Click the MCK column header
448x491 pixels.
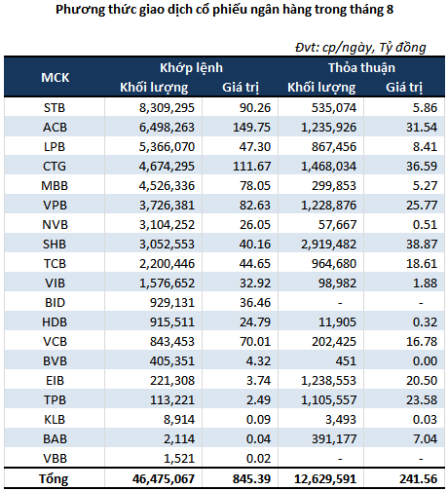[55, 78]
